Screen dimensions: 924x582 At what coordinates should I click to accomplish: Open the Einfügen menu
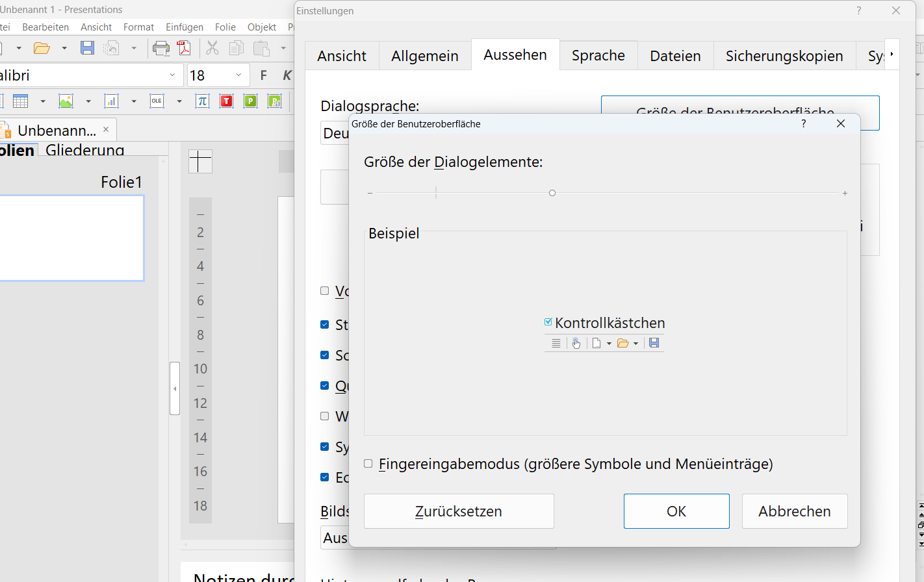185,27
